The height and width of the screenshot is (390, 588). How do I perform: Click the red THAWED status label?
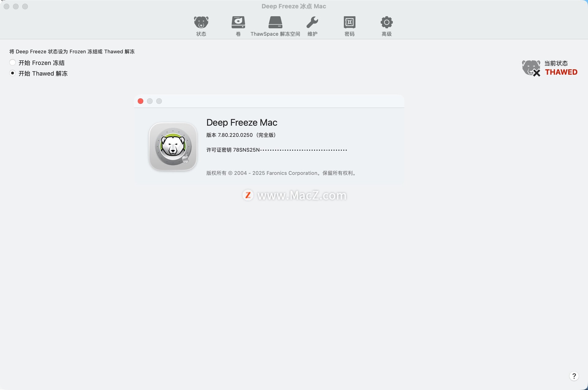(561, 72)
